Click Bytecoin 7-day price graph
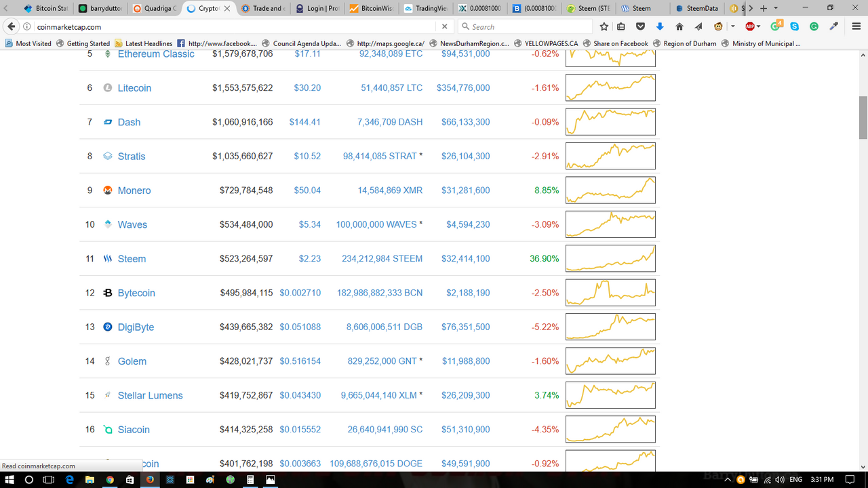Image resolution: width=868 pixels, height=488 pixels. [x=610, y=292]
